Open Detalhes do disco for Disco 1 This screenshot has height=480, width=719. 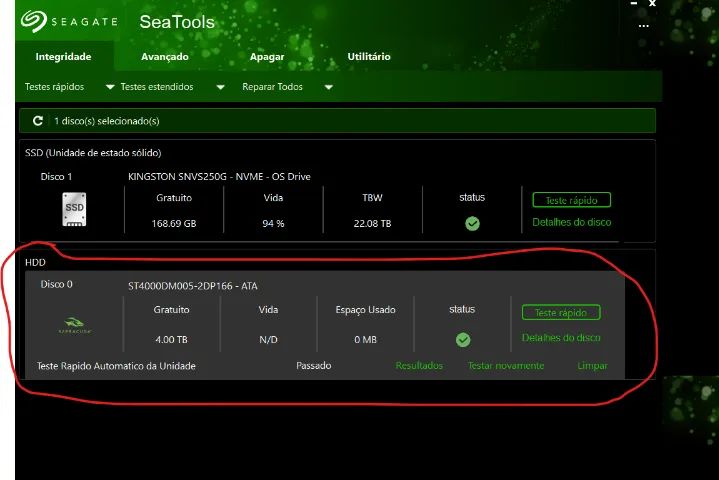(571, 222)
